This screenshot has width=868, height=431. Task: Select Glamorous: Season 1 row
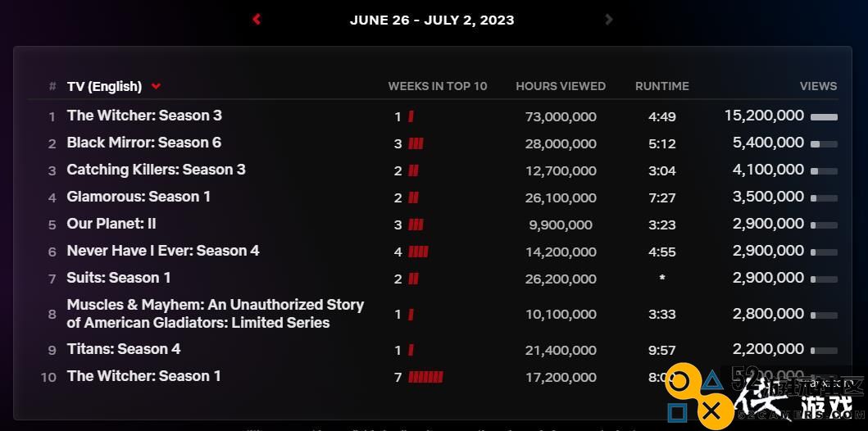coord(433,197)
